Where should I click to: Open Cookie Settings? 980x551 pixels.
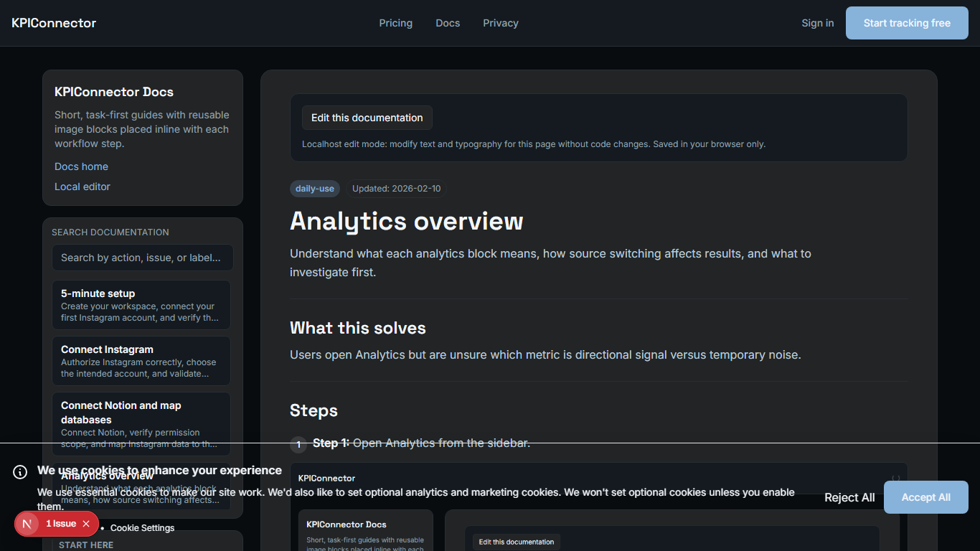(x=142, y=527)
